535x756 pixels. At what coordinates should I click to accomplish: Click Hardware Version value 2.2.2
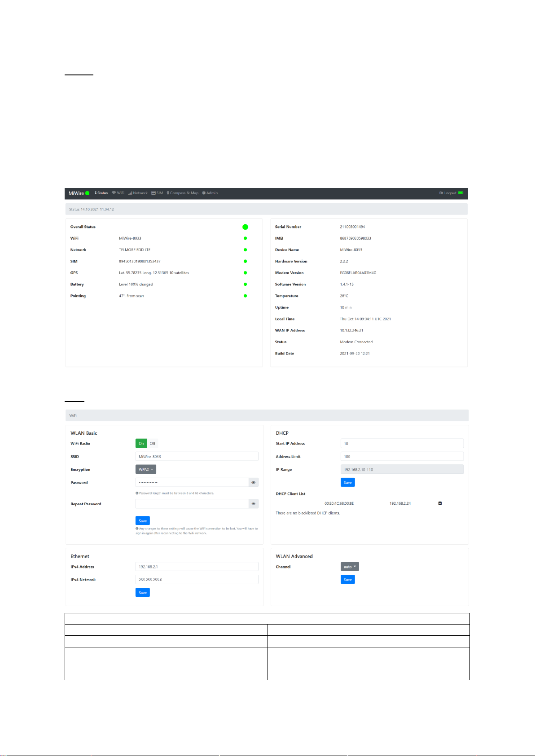(344, 261)
